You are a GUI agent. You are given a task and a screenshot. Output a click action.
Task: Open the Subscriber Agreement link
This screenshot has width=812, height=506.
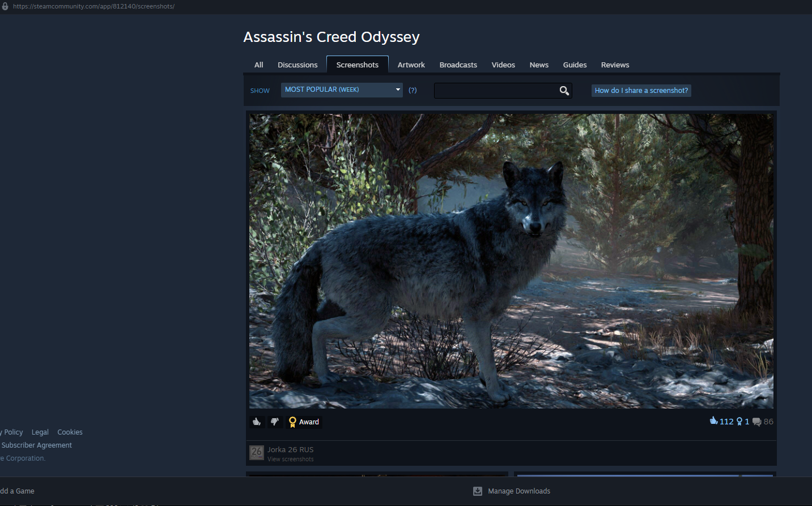36,445
